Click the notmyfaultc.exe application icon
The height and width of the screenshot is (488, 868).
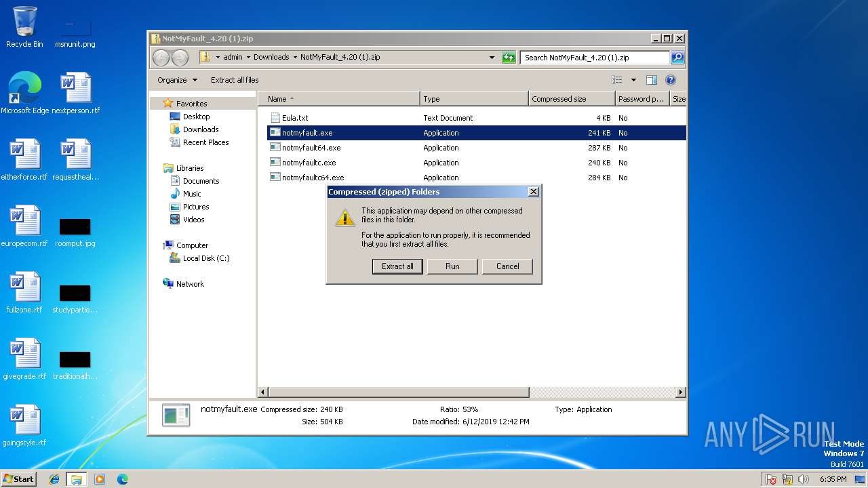(275, 163)
